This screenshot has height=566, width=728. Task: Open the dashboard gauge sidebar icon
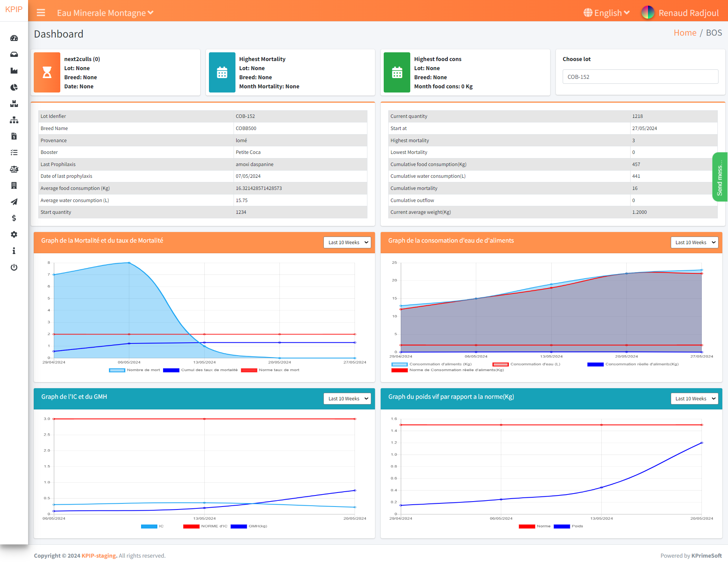coord(14,38)
